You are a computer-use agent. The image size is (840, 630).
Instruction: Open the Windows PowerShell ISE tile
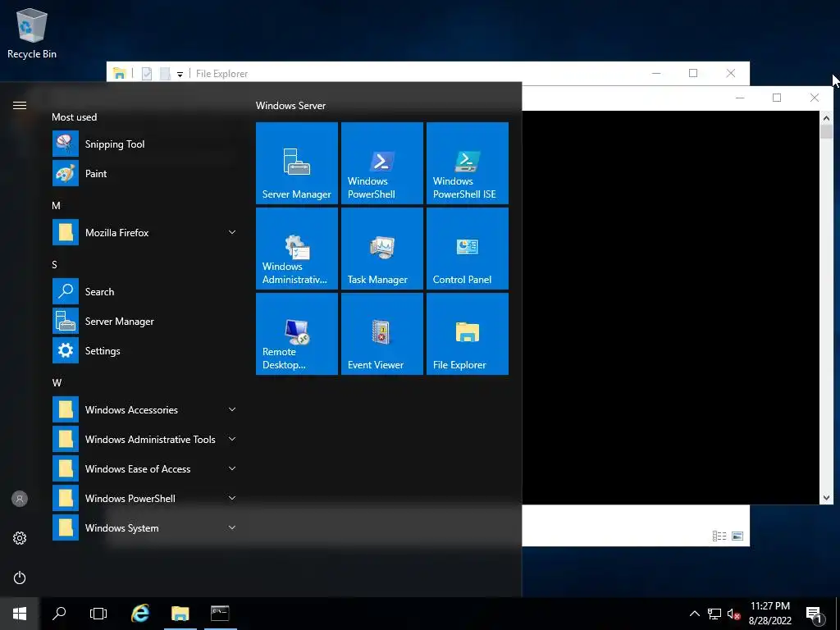pyautogui.click(x=467, y=163)
